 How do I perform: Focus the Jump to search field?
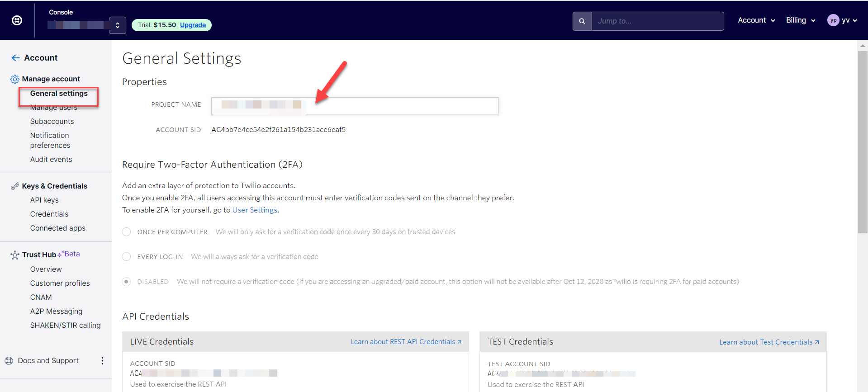click(658, 21)
